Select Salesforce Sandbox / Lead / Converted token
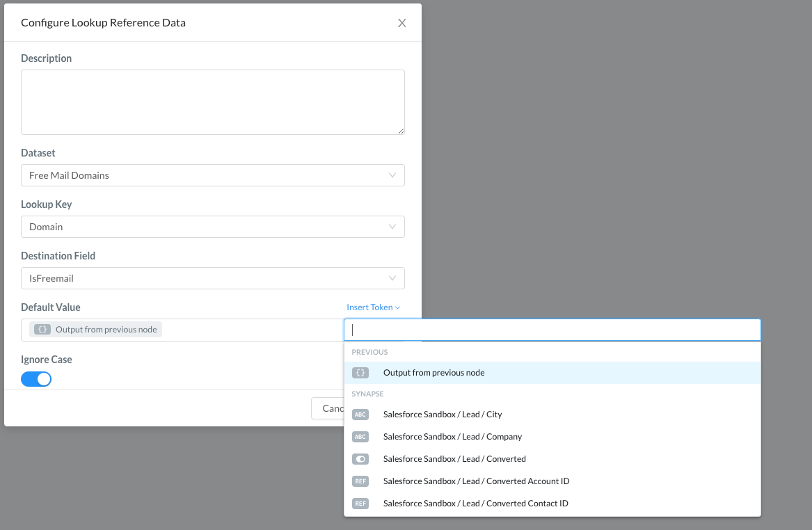The width and height of the screenshot is (812, 530). pyautogui.click(x=552, y=459)
